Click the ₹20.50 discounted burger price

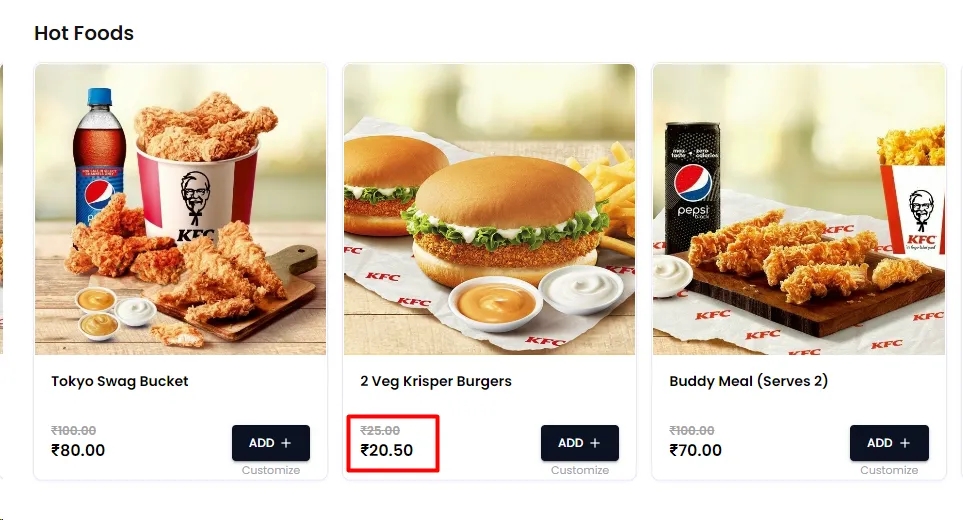point(387,450)
